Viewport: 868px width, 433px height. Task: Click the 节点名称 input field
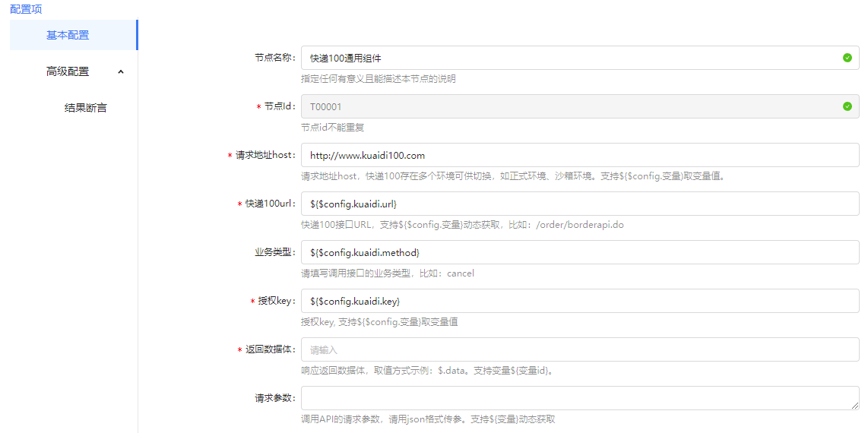(x=570, y=58)
